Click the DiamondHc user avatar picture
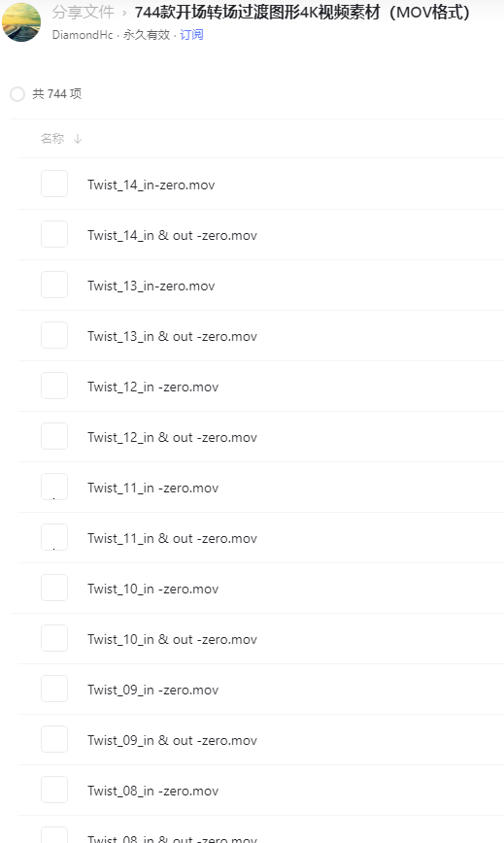The image size is (504, 843). pyautogui.click(x=21, y=21)
